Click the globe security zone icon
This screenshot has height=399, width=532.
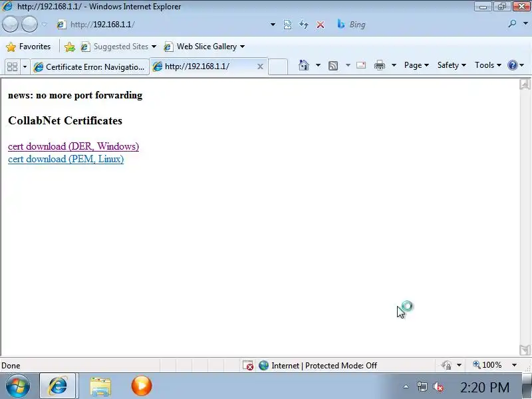click(263, 365)
